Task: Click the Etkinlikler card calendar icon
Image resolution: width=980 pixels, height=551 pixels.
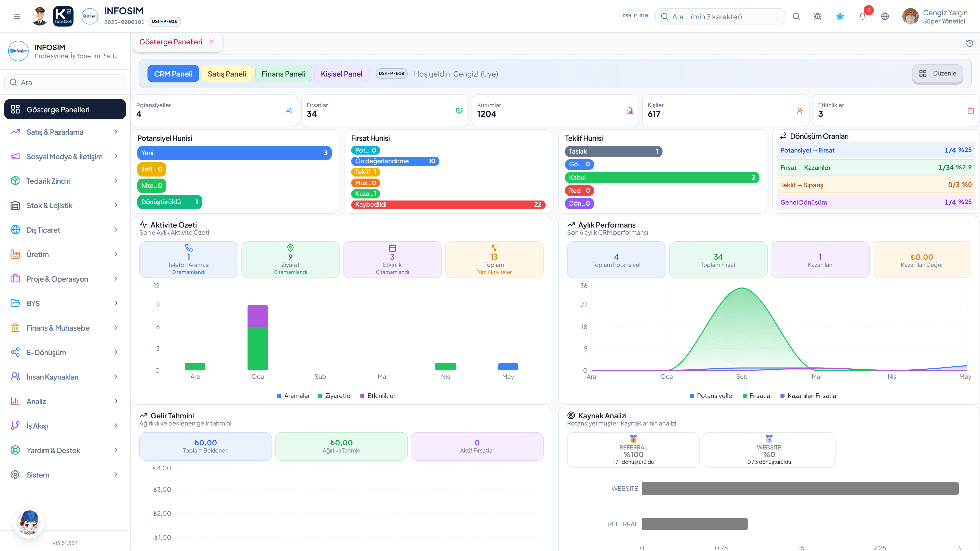Action: pyautogui.click(x=971, y=111)
